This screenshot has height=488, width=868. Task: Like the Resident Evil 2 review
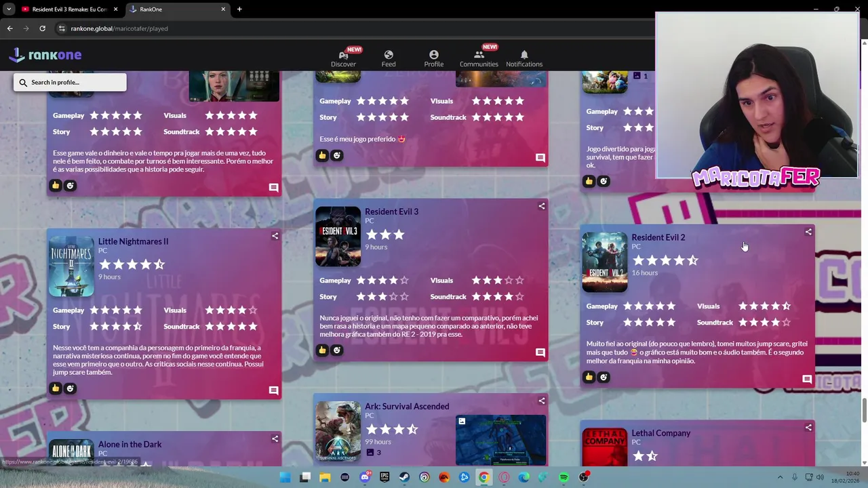589,377
